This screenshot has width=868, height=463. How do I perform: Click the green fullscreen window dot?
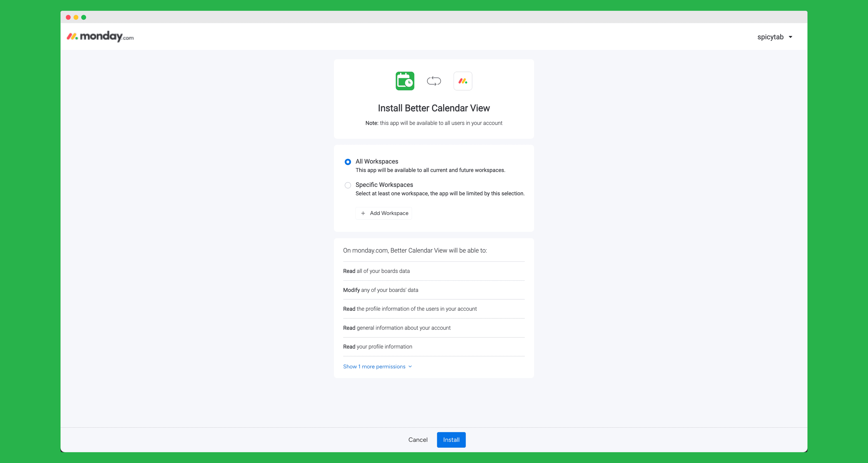point(84,17)
